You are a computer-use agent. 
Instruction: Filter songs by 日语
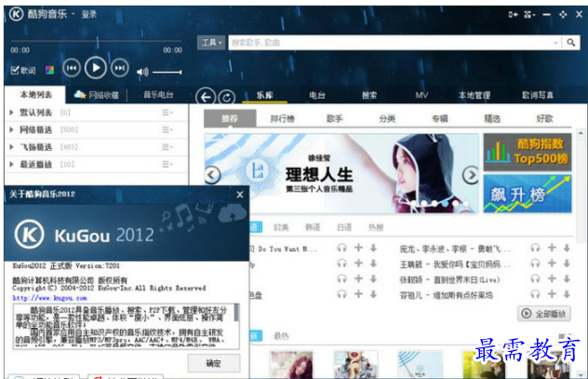click(x=344, y=227)
